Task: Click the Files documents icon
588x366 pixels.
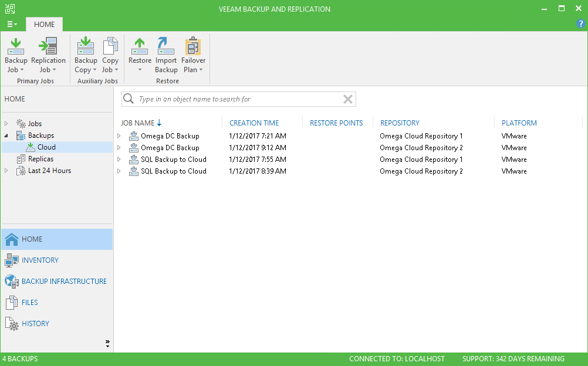Action: (x=12, y=302)
